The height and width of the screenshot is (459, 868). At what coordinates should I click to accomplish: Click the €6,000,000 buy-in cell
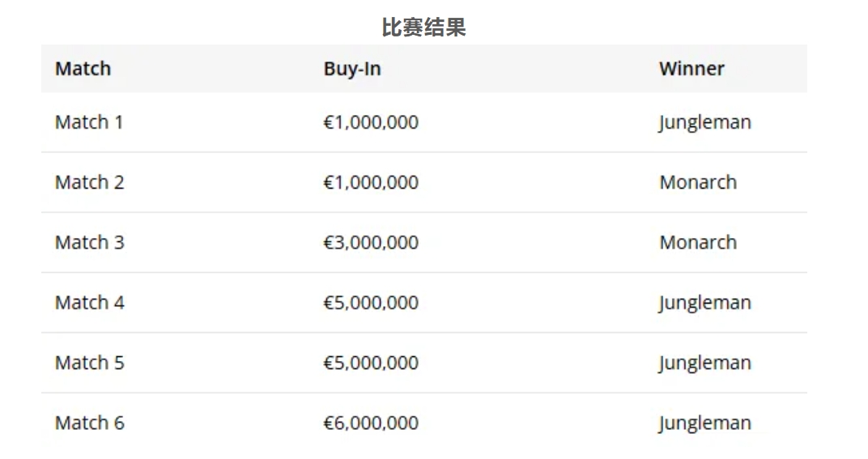pos(371,423)
